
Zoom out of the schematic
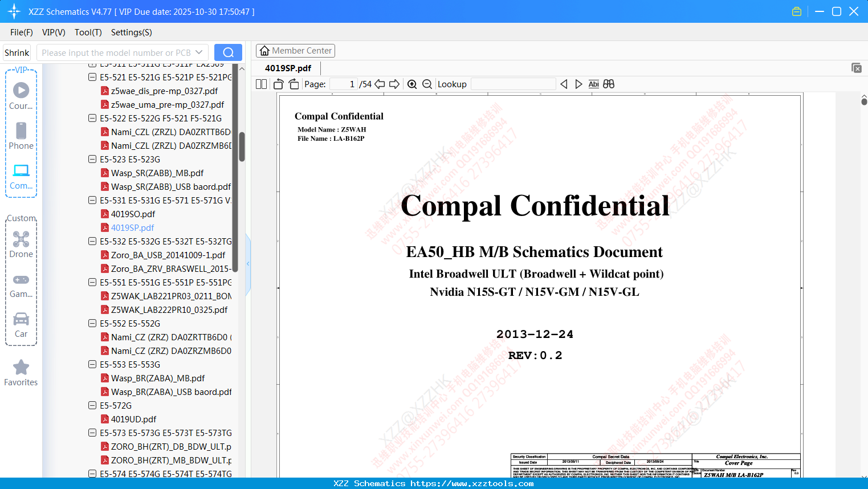pos(427,84)
